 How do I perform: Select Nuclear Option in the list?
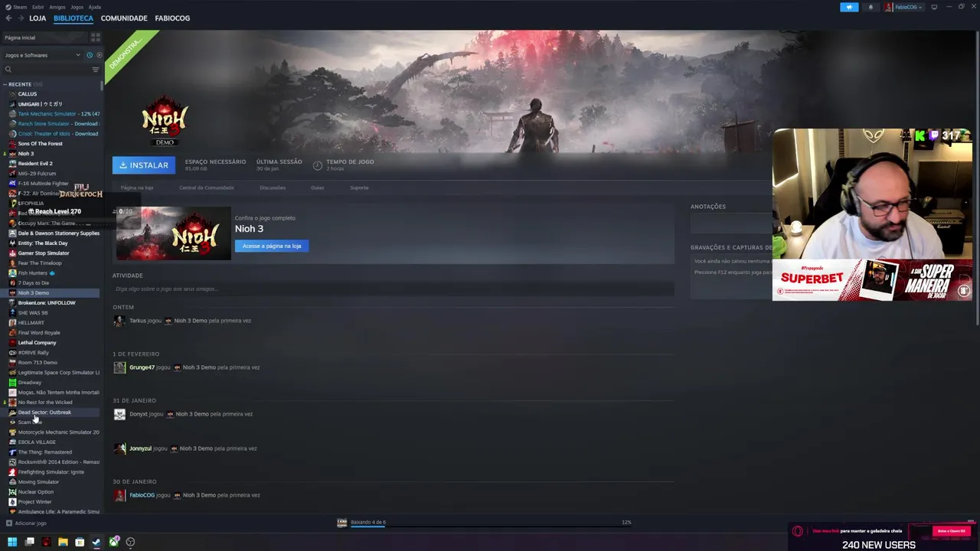tap(35, 492)
